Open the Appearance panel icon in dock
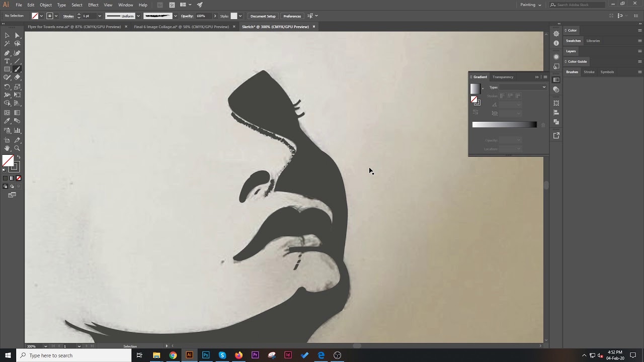The image size is (644, 362). pyautogui.click(x=556, y=57)
